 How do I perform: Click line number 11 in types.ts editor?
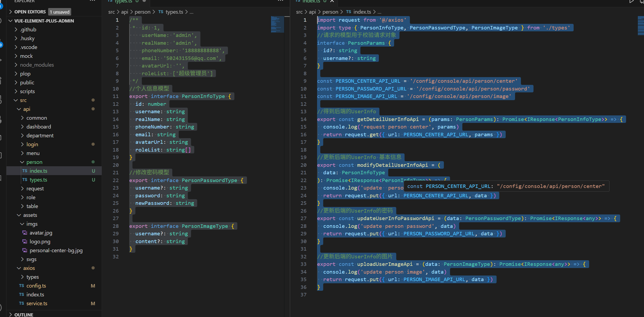point(116,96)
